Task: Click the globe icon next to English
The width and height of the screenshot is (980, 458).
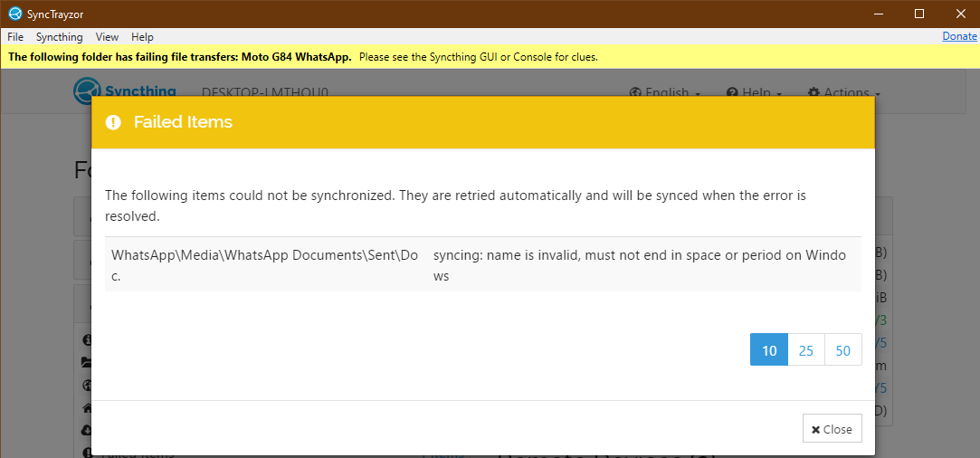Action: [x=635, y=93]
